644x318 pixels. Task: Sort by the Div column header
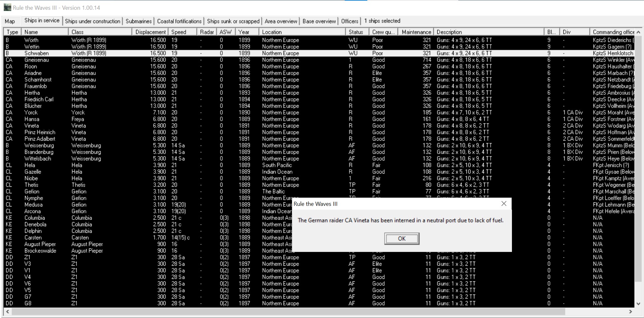[x=575, y=32]
